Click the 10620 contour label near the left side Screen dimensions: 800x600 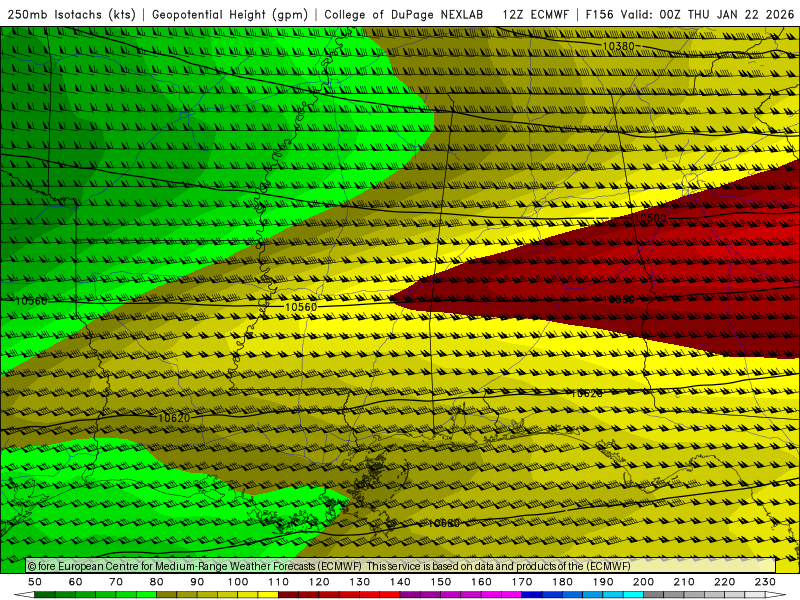pyautogui.click(x=174, y=418)
